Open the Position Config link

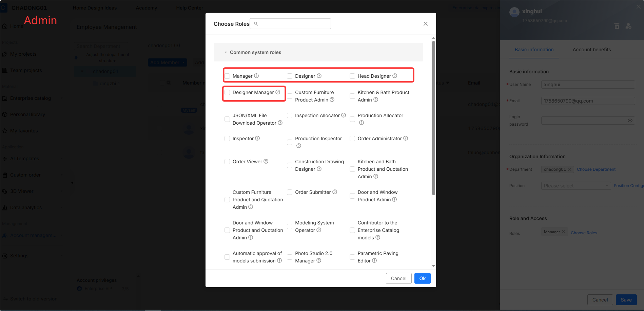[628, 186]
